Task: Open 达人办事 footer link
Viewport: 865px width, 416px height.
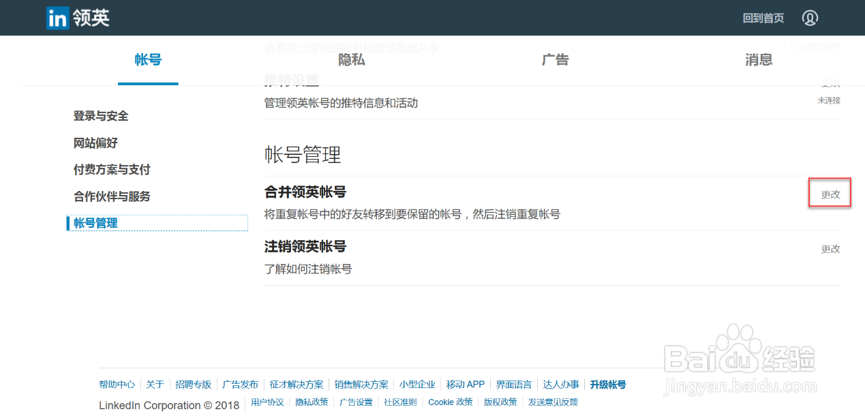Action: [x=561, y=385]
